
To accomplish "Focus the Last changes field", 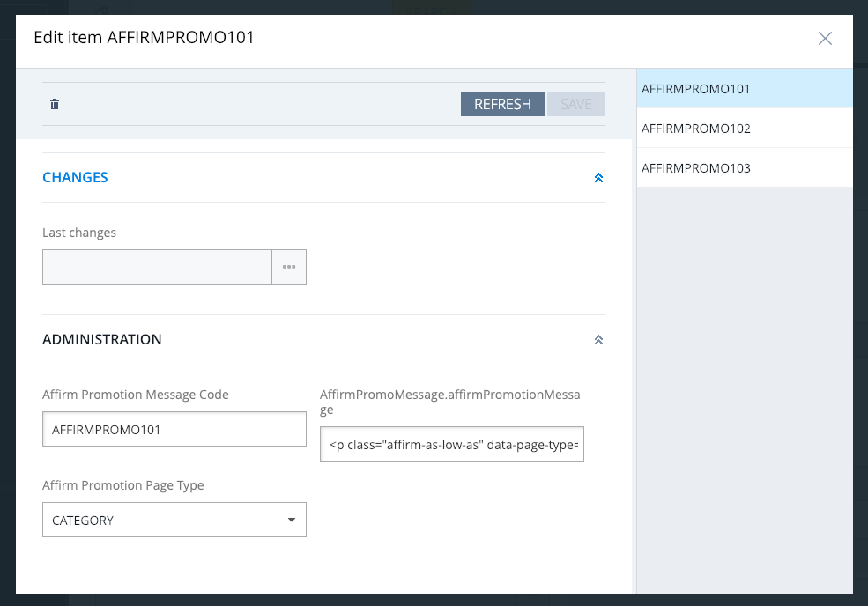I will [x=157, y=267].
